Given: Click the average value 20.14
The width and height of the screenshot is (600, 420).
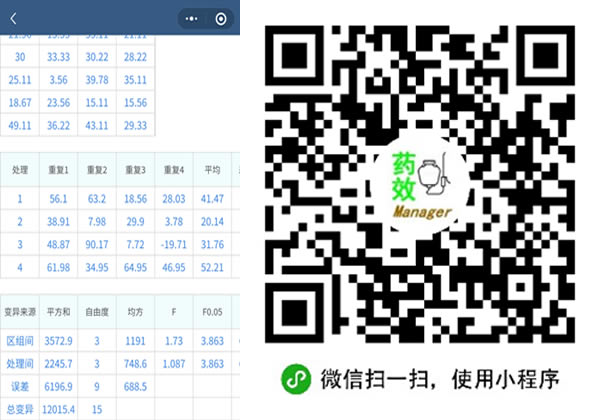Looking at the screenshot, I should [x=212, y=222].
